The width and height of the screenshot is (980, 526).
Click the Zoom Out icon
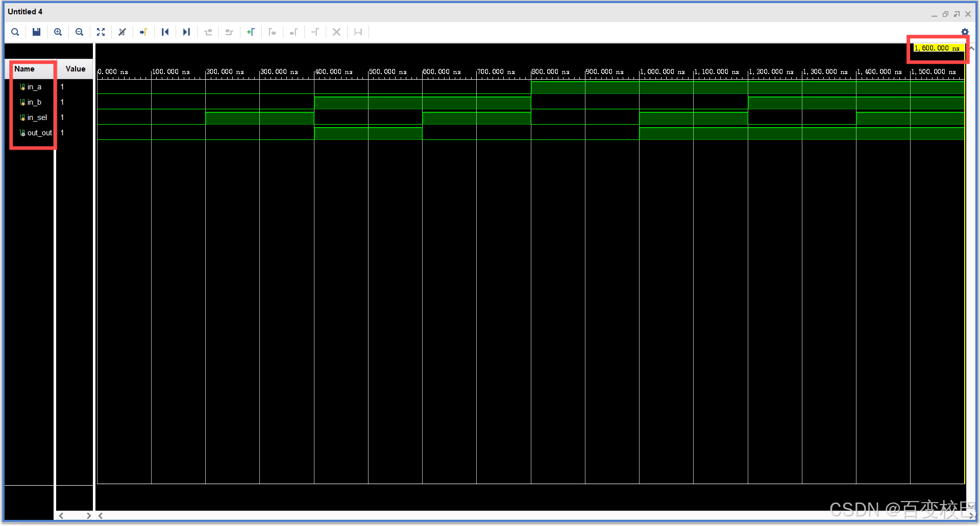pyautogui.click(x=80, y=32)
